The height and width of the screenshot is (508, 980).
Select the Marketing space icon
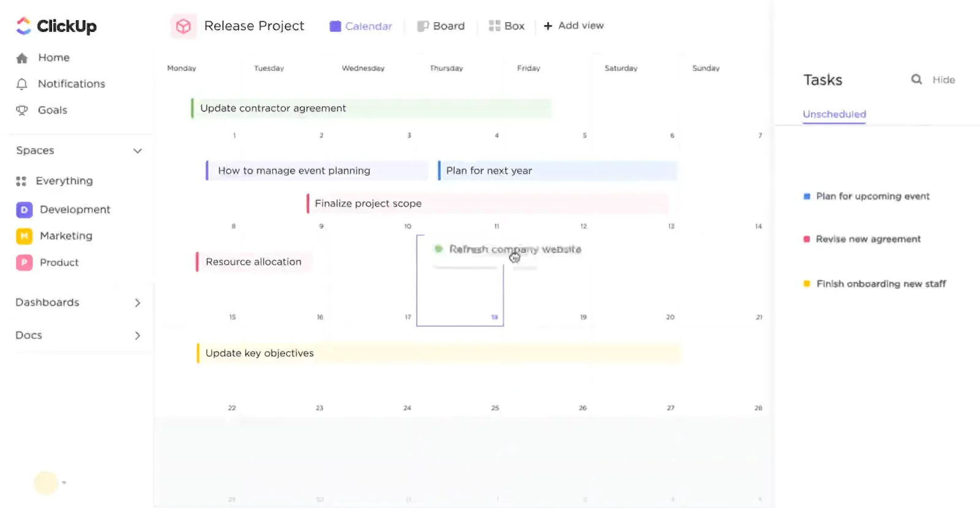[24, 236]
